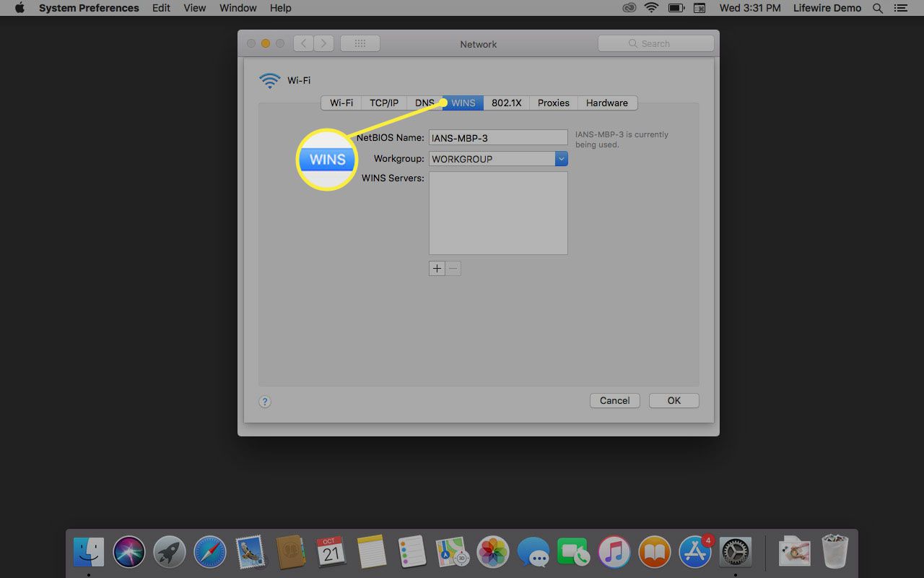Show all preferences with grid button

point(360,43)
